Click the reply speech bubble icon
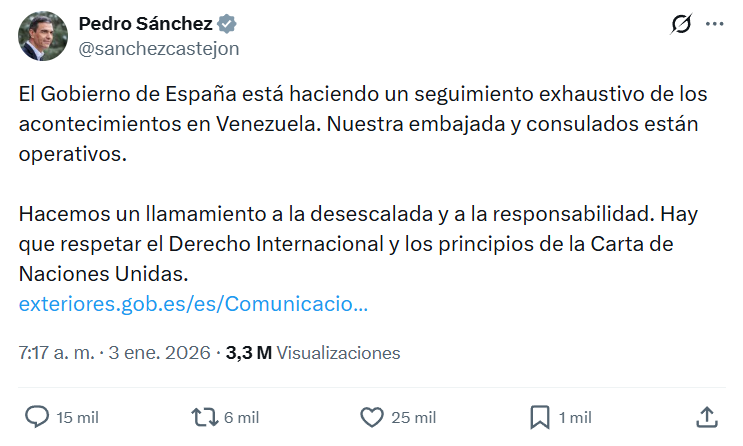 37,417
